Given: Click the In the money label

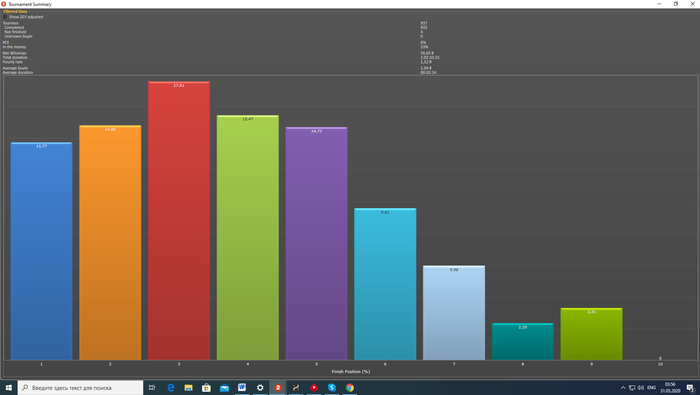Looking at the screenshot, I should pyautogui.click(x=14, y=47).
